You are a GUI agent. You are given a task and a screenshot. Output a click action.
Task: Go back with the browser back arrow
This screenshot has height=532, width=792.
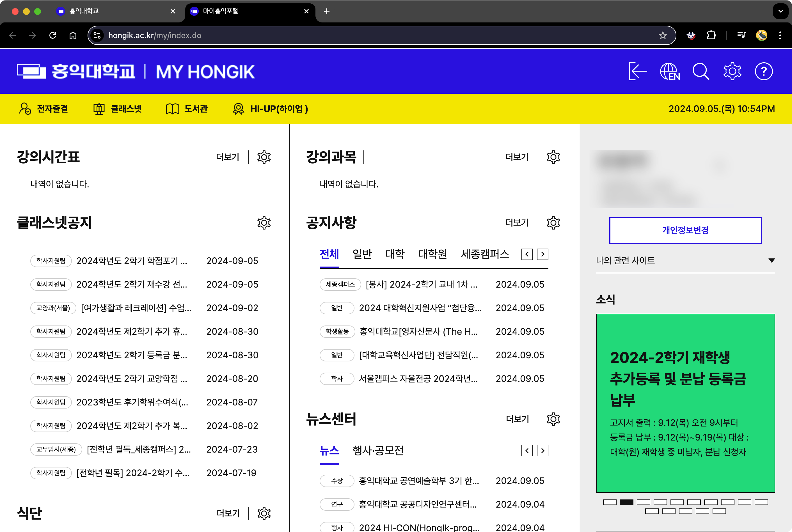[x=13, y=35]
